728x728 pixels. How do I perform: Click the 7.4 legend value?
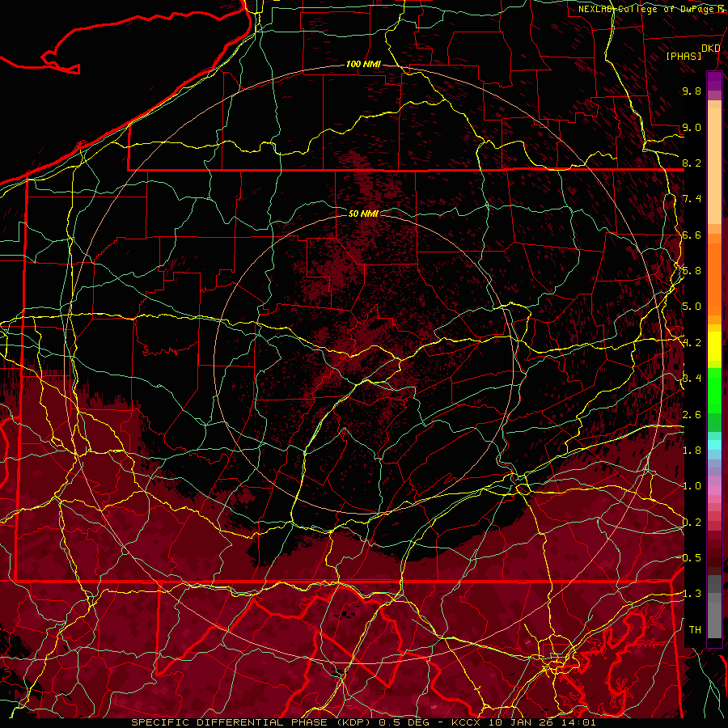tap(692, 199)
